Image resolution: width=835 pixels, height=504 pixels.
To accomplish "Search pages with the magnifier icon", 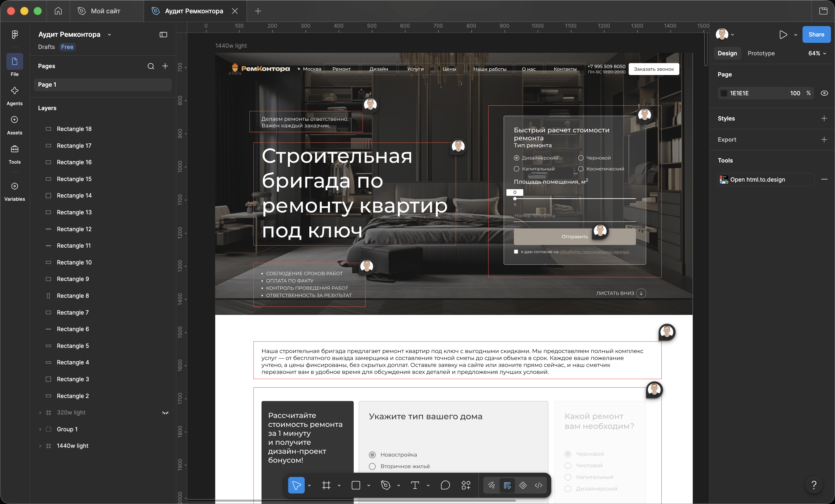I will [x=151, y=66].
